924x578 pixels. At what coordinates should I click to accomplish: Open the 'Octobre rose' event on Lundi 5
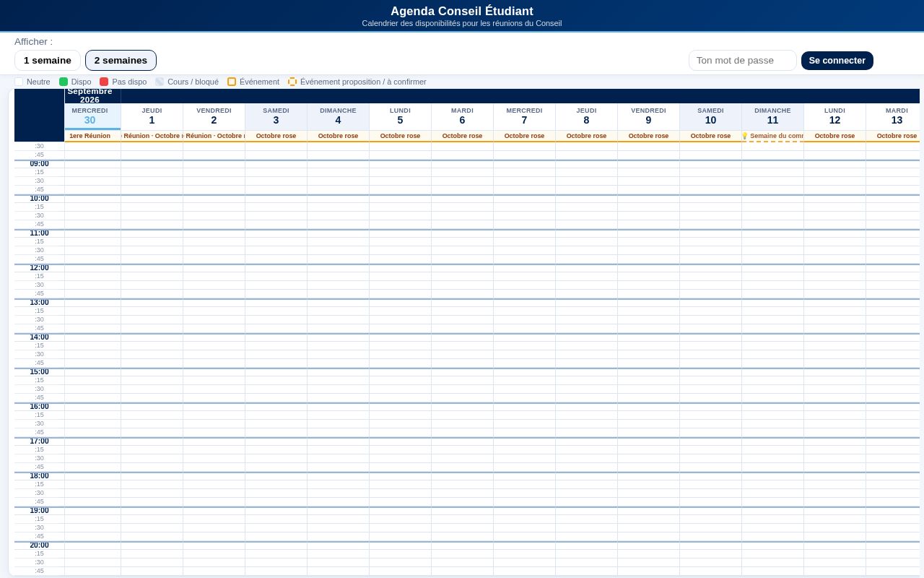(400, 136)
